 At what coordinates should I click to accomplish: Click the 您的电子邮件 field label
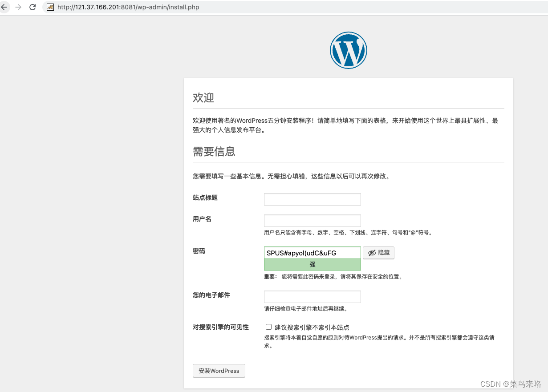pyautogui.click(x=211, y=295)
